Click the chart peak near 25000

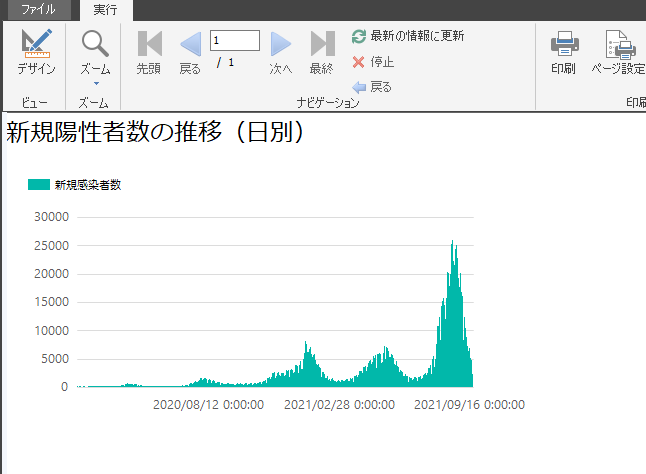(x=453, y=243)
